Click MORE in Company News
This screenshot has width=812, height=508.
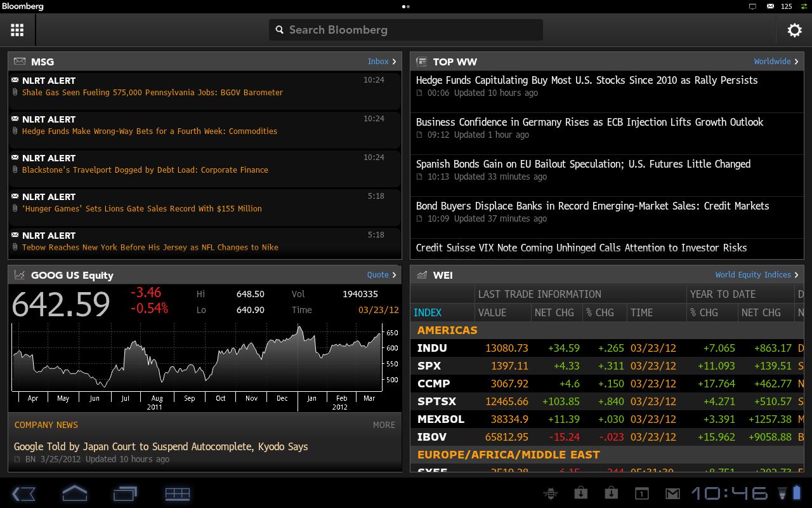click(384, 425)
